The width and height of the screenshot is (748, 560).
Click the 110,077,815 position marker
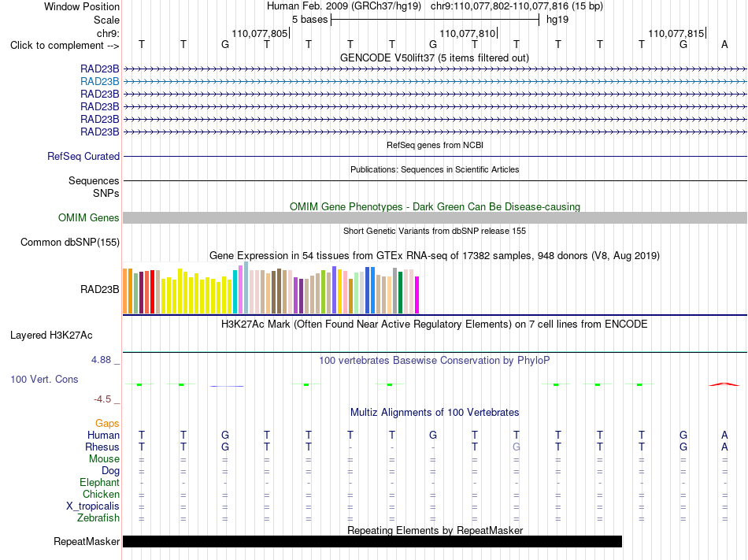tap(676, 33)
